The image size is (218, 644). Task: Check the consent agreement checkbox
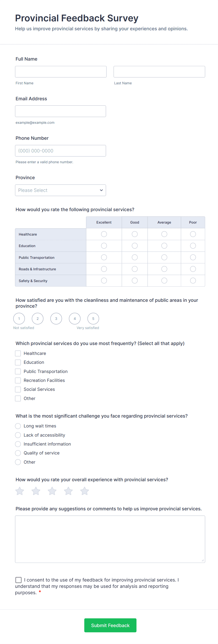(19, 580)
